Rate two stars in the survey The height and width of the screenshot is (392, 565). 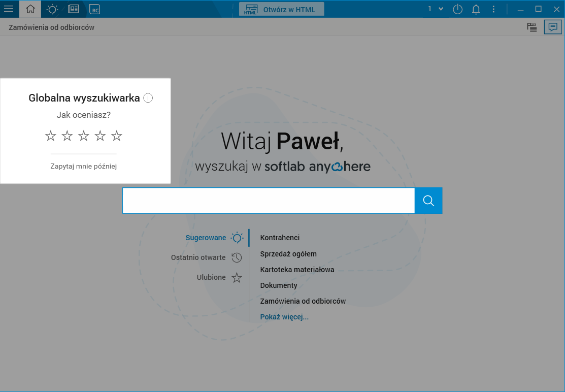[67, 136]
